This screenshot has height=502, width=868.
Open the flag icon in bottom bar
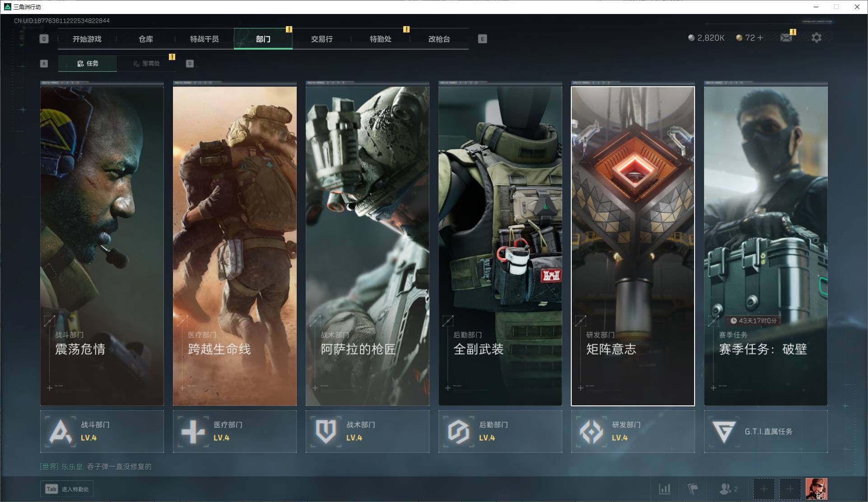[693, 489]
